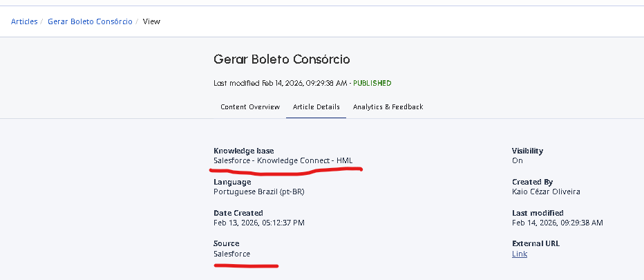This screenshot has height=280, width=644.
Task: Switch to the Content Overview tab
Action: 250,107
